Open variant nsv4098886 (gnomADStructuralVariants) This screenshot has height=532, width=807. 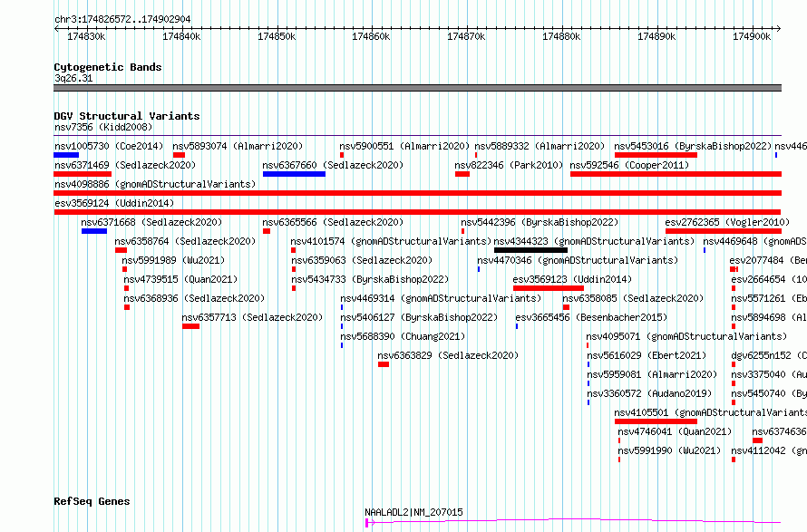tap(155, 184)
